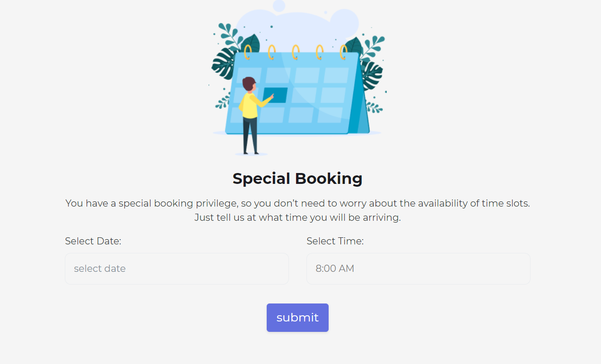Click the bottom-right cell of the calendar illustration
601x364 pixels.
click(330, 115)
